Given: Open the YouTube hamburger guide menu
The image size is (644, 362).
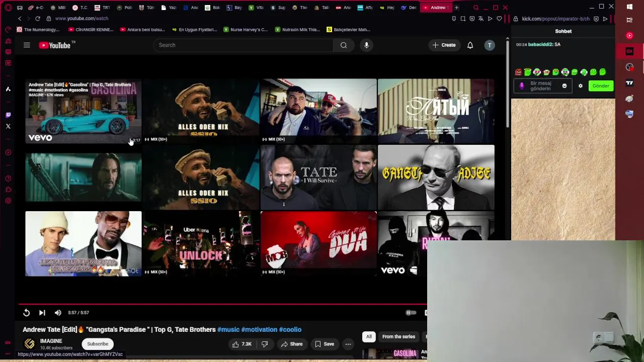Looking at the screenshot, I should (27, 45).
